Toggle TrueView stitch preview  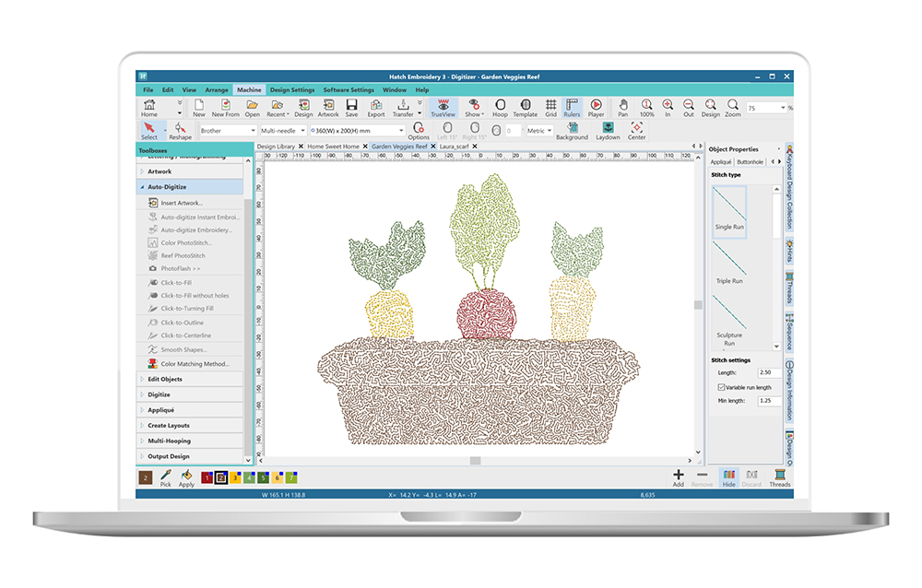pos(443,108)
